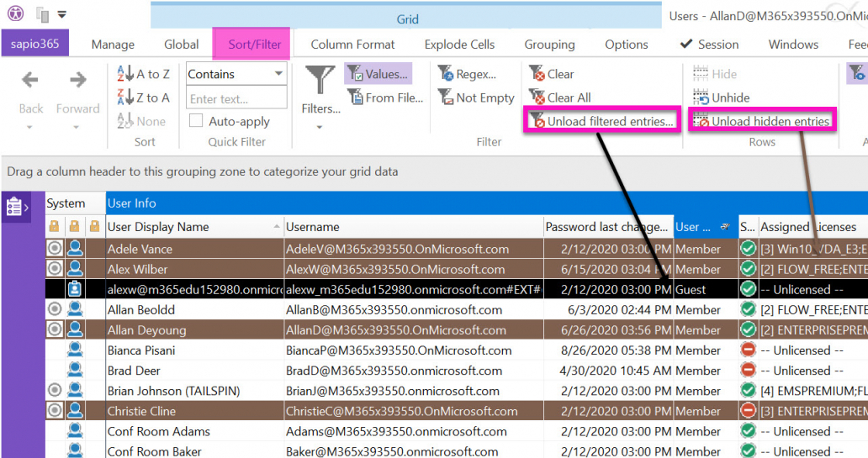This screenshot has height=458, width=868.
Task: Click the blocked sign-in icon for Christie Cline
Action: coord(748,410)
